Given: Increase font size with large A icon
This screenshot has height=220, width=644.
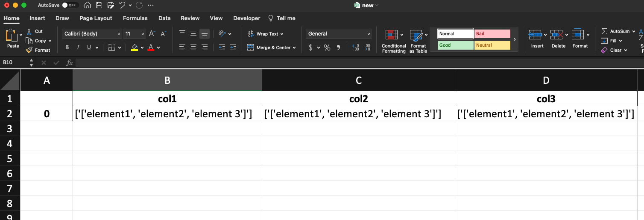Looking at the screenshot, I should point(152,33).
